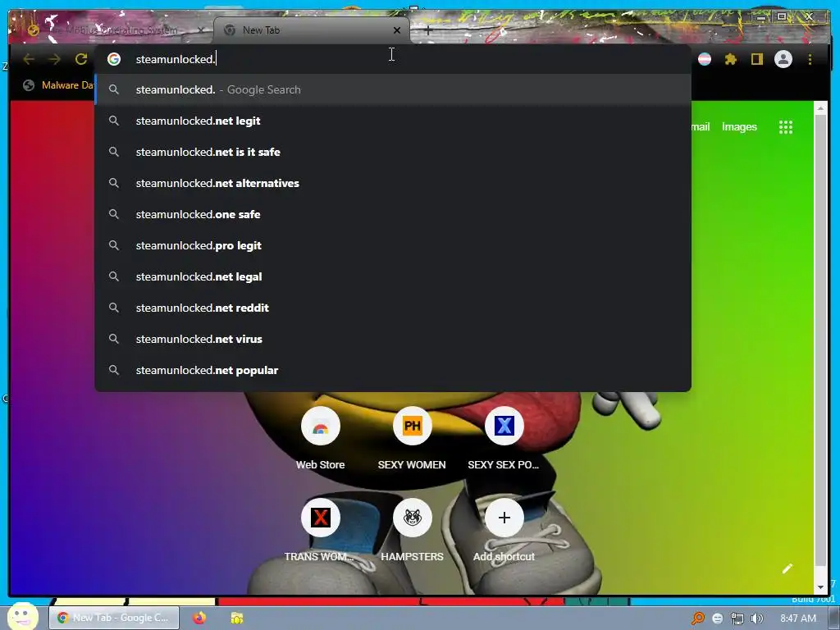Image resolution: width=840 pixels, height=630 pixels.
Task: Pick the 'steamunlocked.net popular' suggestion
Action: pos(393,370)
